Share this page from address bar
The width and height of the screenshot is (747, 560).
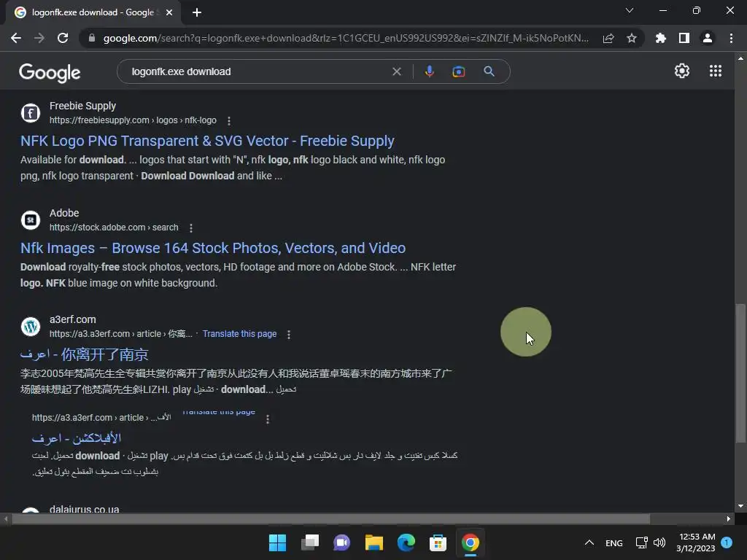pos(608,38)
